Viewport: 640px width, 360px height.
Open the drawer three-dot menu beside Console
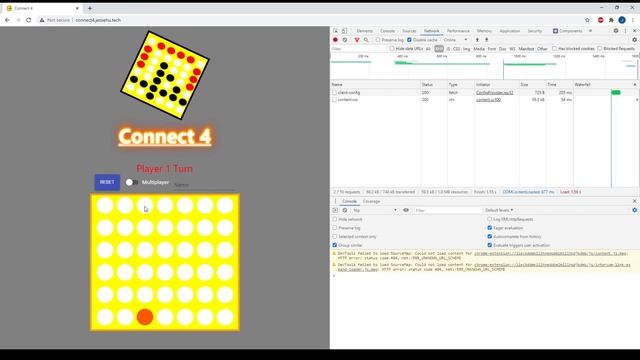click(336, 201)
